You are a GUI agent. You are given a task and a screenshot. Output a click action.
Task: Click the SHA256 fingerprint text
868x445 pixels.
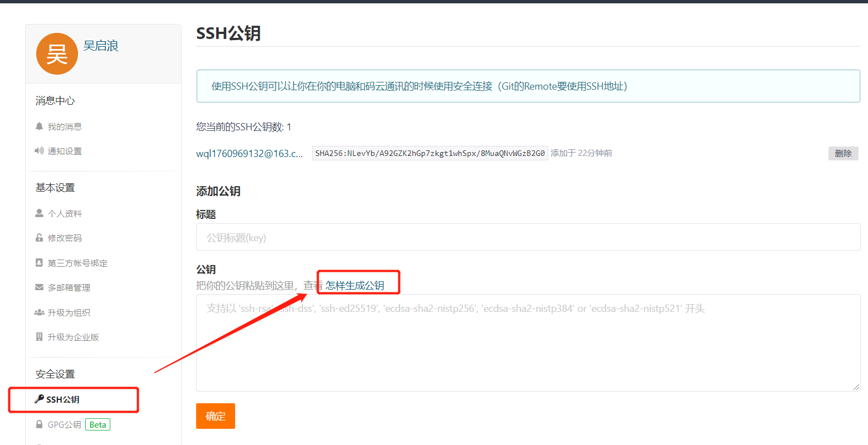430,153
